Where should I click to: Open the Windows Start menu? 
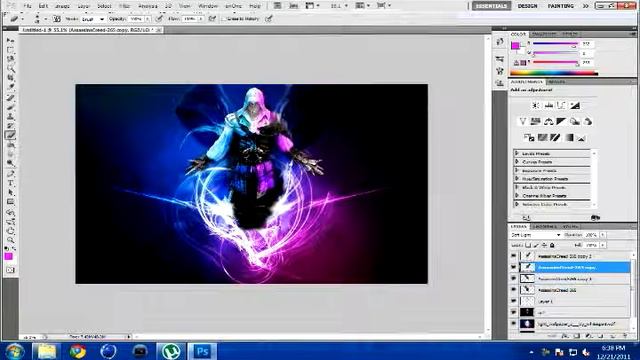point(15,351)
